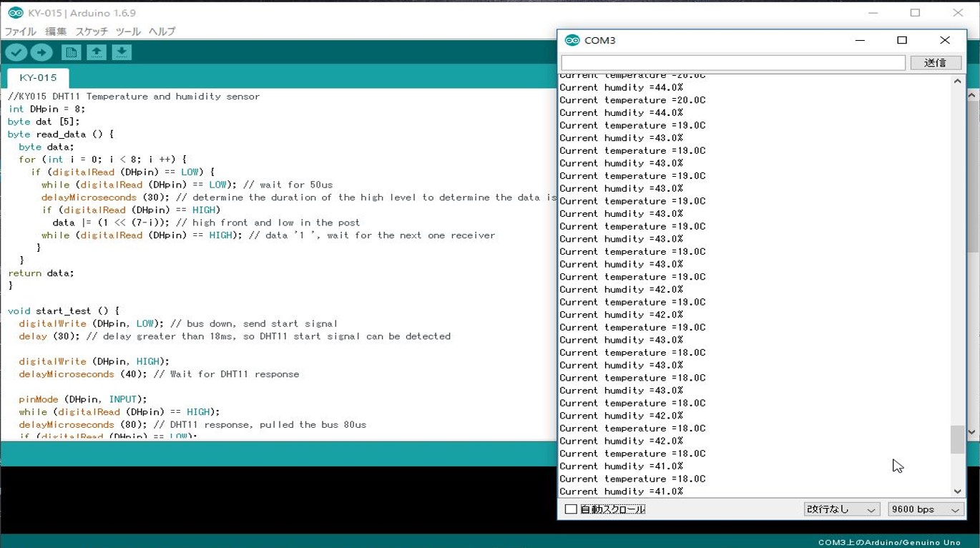Viewport: 980px width, 548px height.
Task: Open the 9600 bps baud rate dropdown
Action: click(x=925, y=509)
